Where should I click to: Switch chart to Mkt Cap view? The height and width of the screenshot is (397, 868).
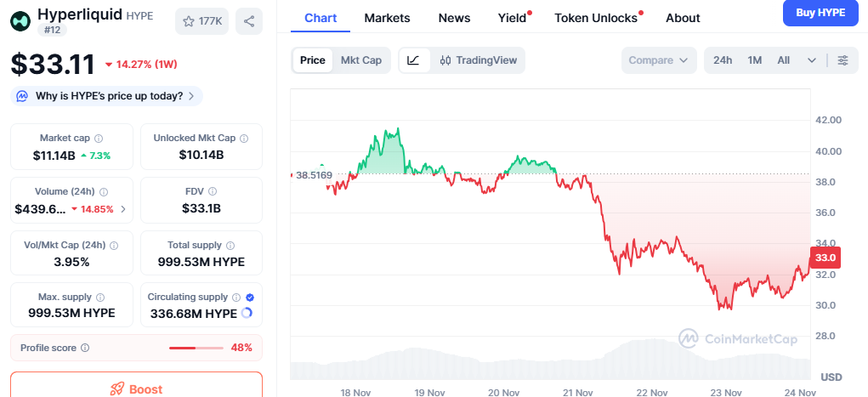[x=361, y=60]
